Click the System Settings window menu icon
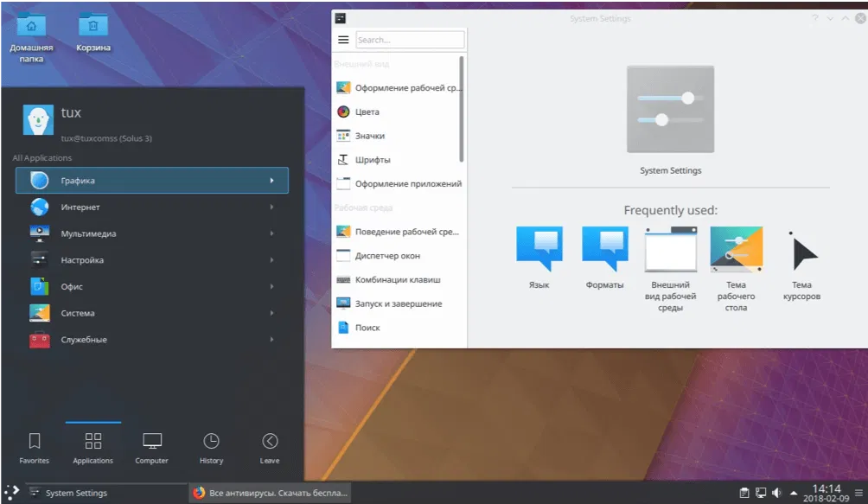Screen dimensions: 868x504 [341, 18]
